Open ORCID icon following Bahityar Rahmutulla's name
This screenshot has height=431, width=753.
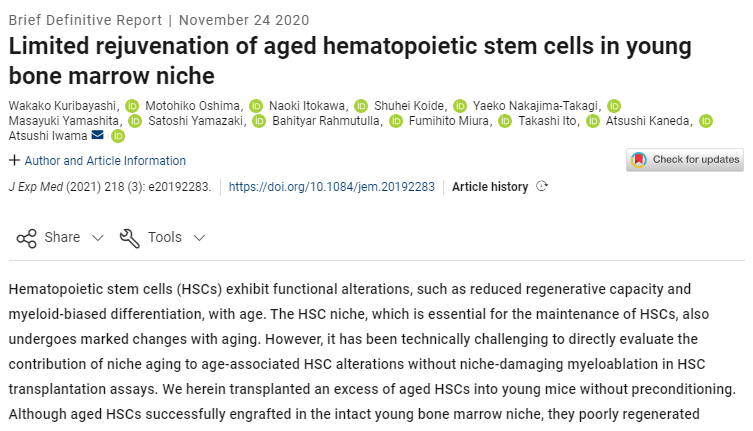pos(396,121)
